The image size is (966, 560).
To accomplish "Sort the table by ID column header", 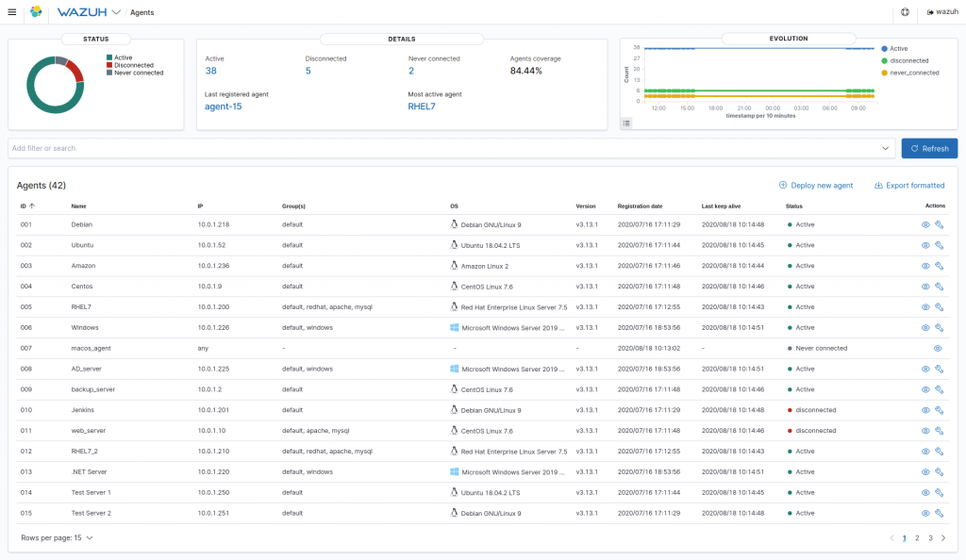I will click(x=27, y=206).
